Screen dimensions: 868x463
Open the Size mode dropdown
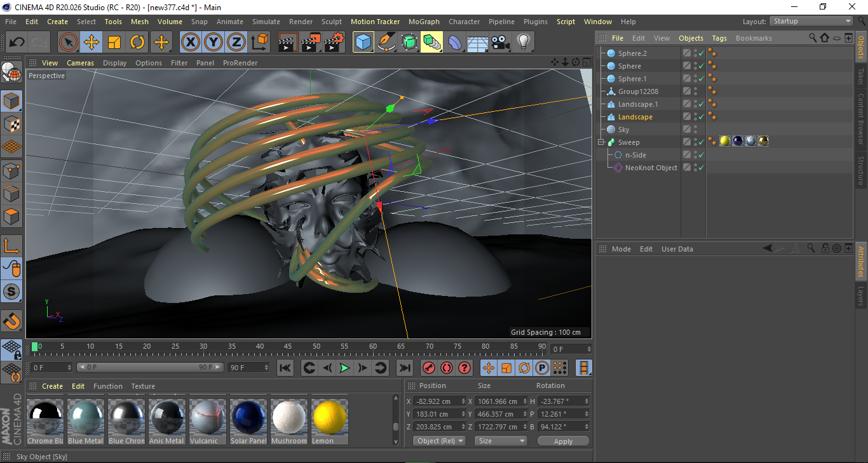click(x=502, y=441)
